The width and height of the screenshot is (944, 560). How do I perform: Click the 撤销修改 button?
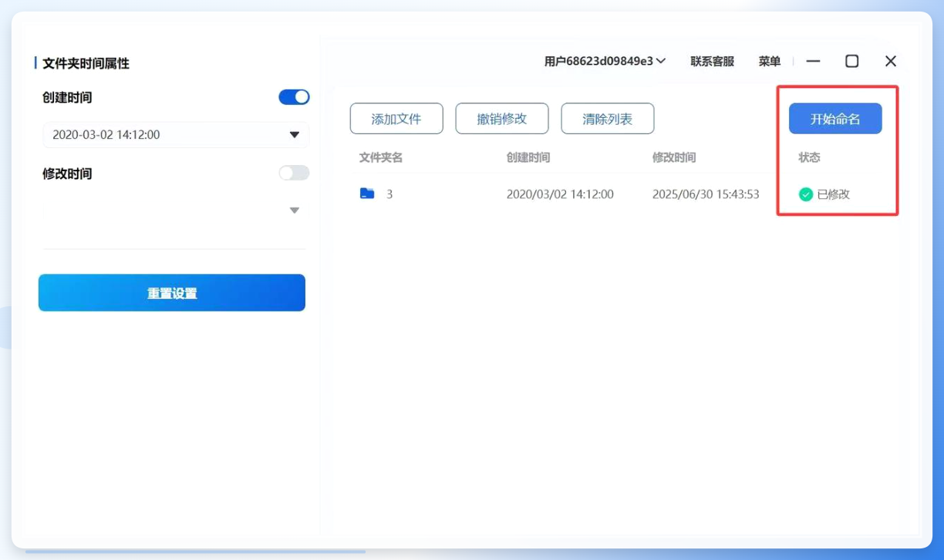502,119
